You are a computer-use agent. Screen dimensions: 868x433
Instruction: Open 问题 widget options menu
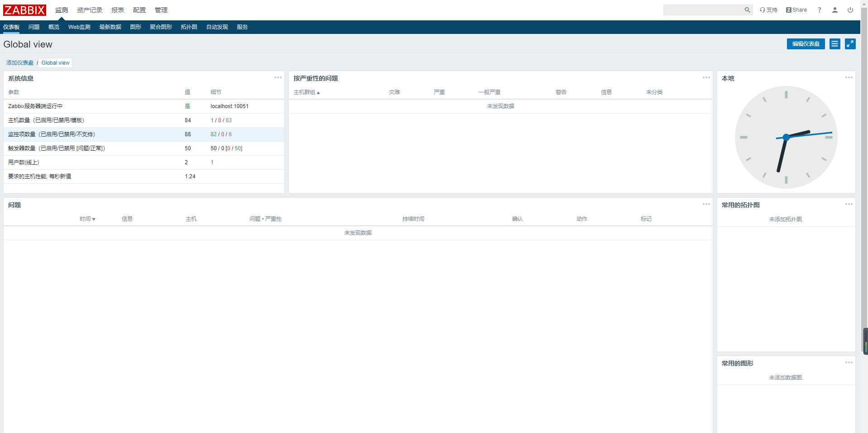point(706,204)
